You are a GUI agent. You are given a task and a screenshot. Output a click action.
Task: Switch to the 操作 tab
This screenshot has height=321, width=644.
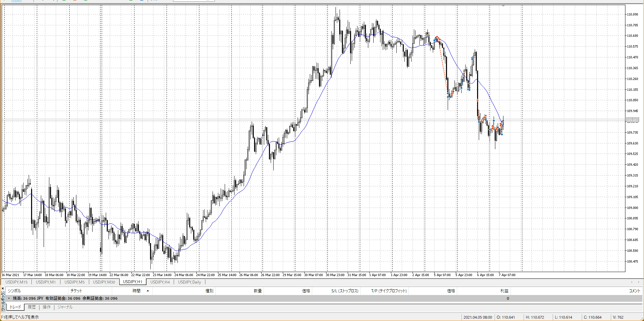[47, 307]
